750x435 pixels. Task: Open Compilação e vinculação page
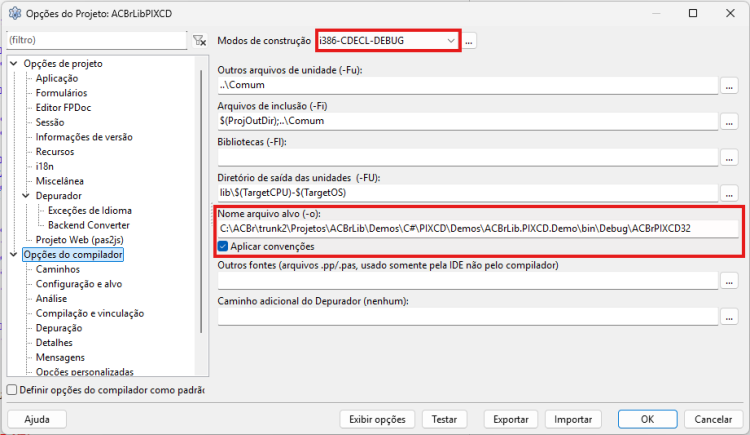coord(89,313)
